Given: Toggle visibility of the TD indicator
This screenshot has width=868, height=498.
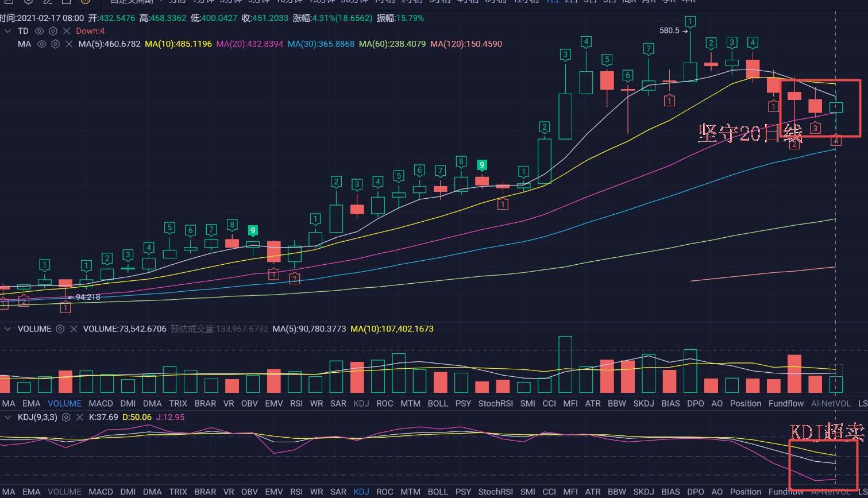Looking at the screenshot, I should 39,31.
